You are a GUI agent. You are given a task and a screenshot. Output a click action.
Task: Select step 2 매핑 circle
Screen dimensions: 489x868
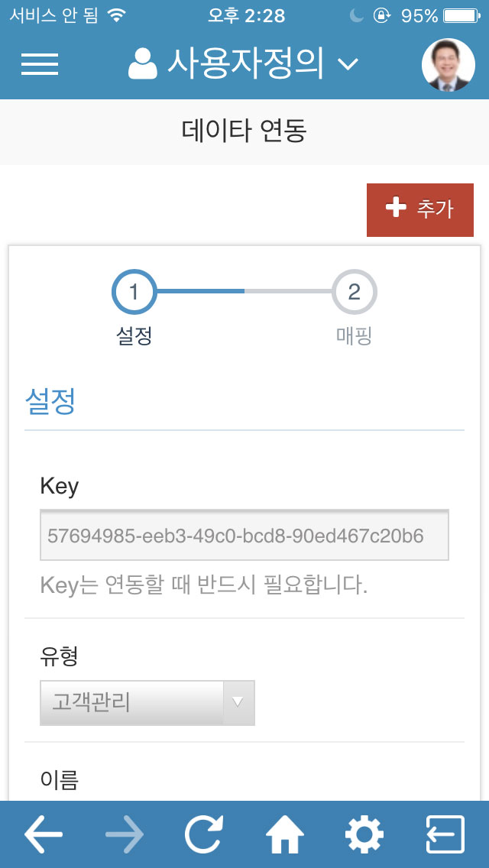pyautogui.click(x=354, y=291)
